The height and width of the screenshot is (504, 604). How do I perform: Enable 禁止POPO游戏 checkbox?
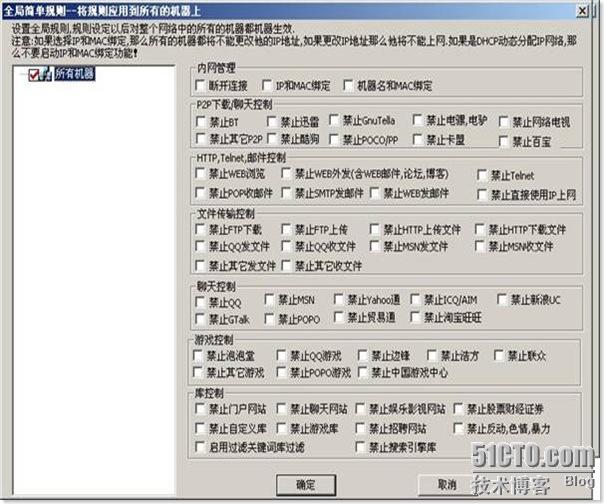tap(282, 372)
